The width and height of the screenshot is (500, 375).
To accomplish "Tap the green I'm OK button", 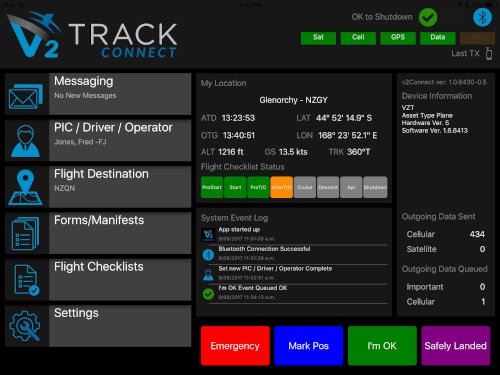I will (x=382, y=346).
